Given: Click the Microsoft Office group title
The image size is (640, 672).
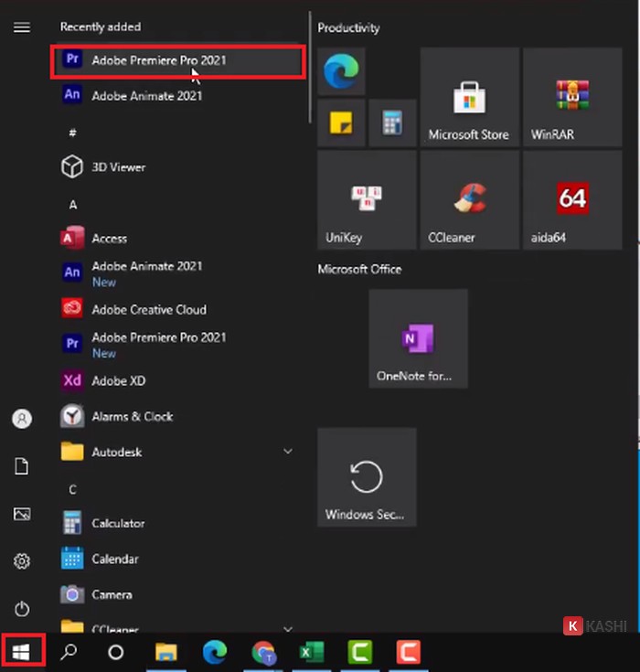Looking at the screenshot, I should click(359, 269).
